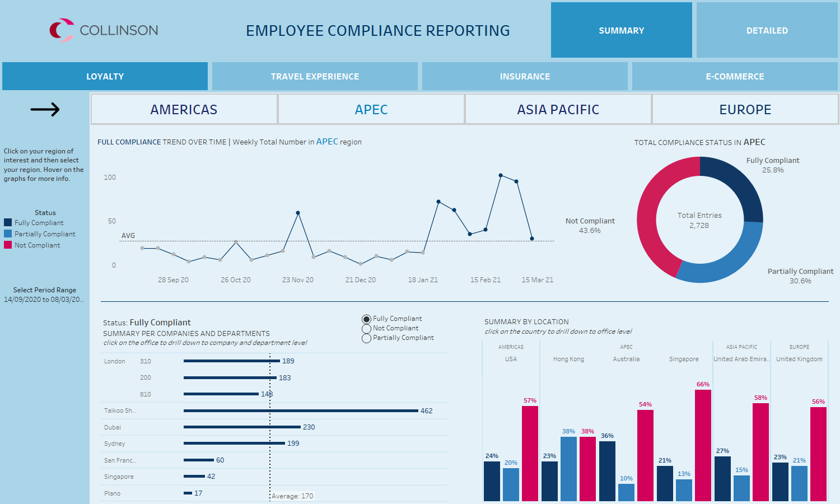Select the Partially Compliant radio button

[x=366, y=338]
